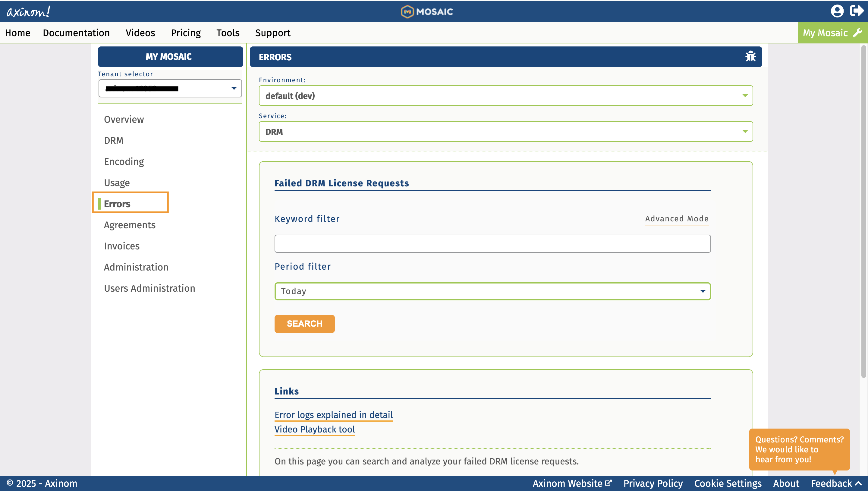Click the logout arrow icon
The height and width of the screenshot is (491, 868).
point(856,11)
